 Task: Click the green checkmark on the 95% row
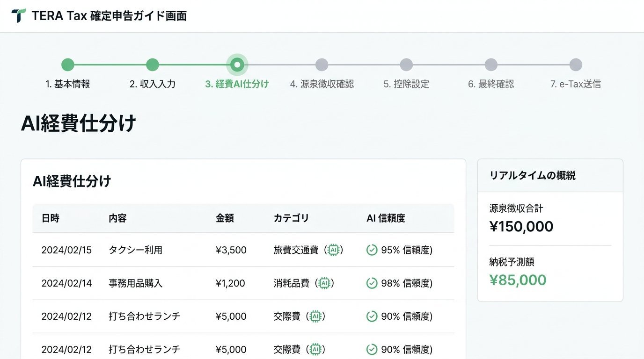[371, 250]
